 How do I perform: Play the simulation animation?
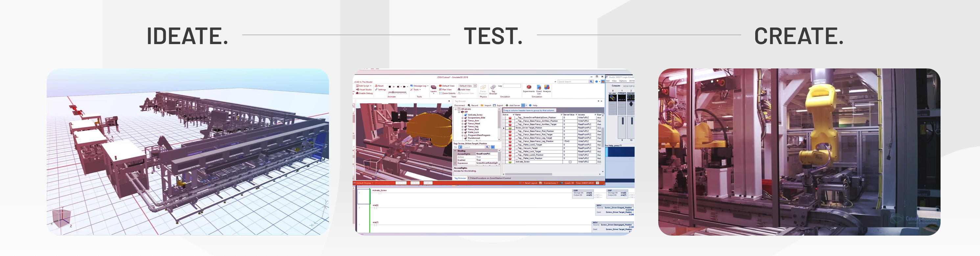(394, 87)
